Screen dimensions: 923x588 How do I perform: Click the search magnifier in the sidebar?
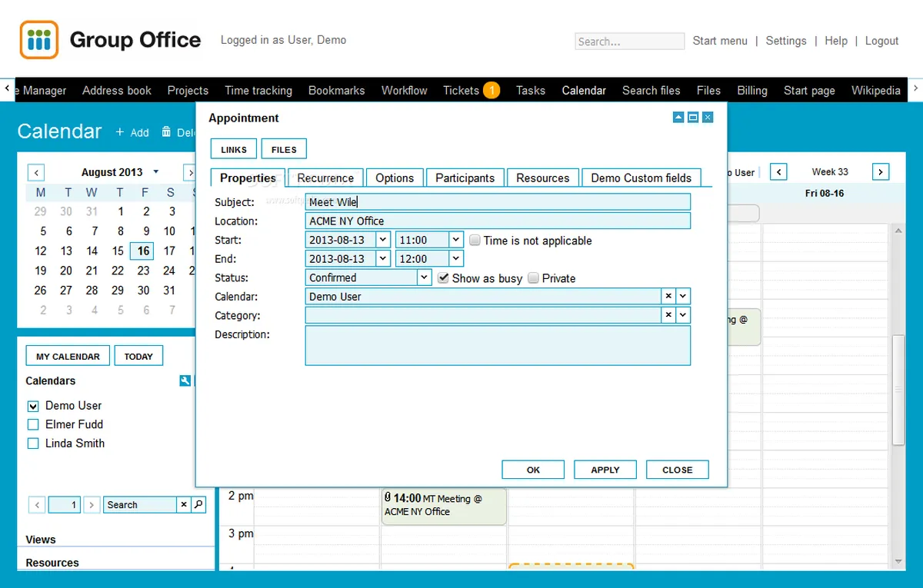click(198, 505)
